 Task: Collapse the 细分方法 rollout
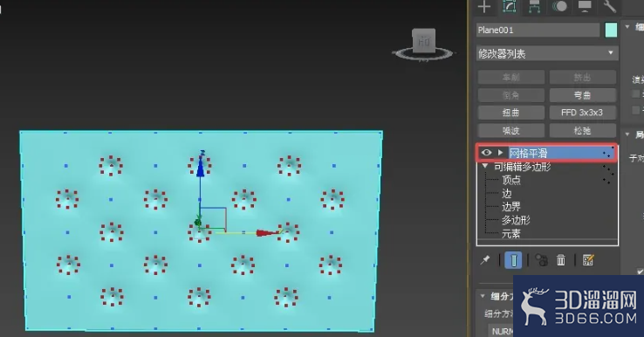point(483,296)
